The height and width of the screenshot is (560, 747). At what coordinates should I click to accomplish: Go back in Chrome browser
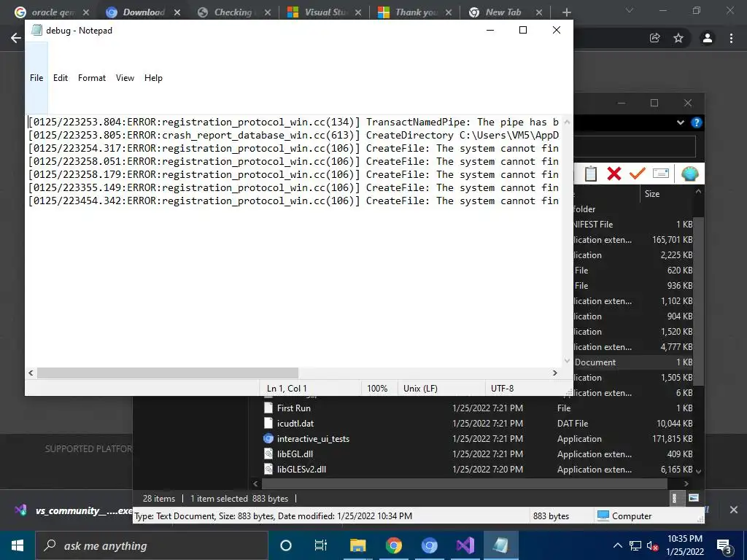click(16, 38)
